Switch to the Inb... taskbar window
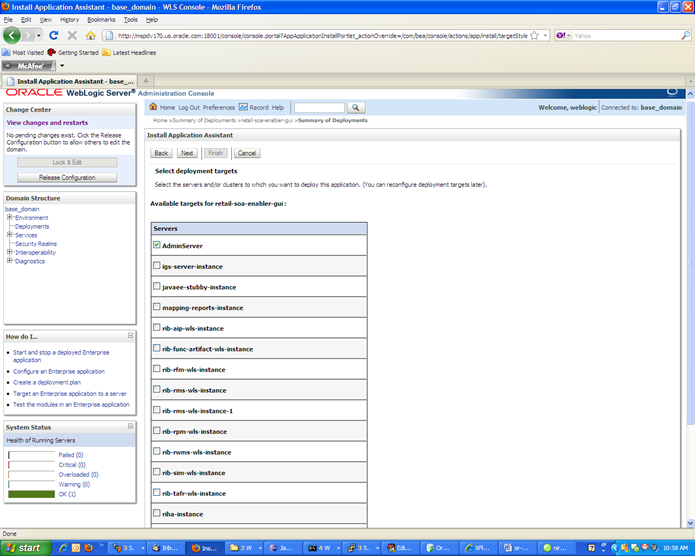Image resolution: width=696 pixels, height=557 pixels. pos(165,548)
